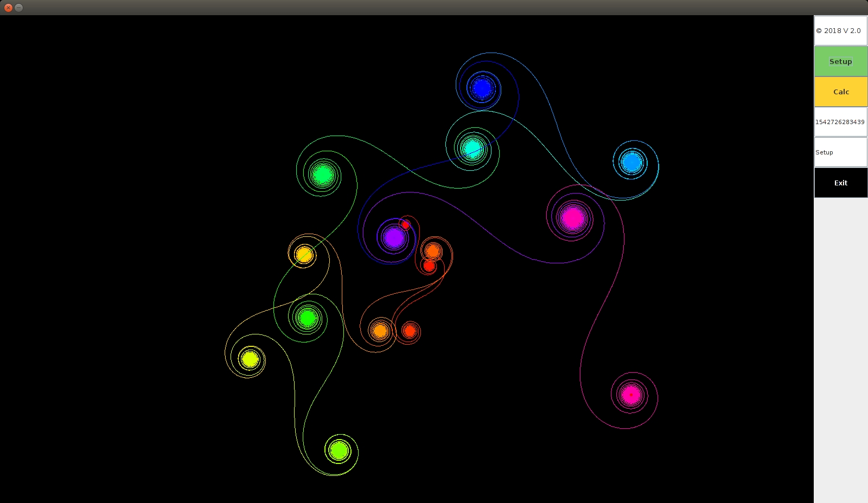Image resolution: width=868 pixels, height=503 pixels.
Task: Click the lime green node at bottom
Action: click(x=339, y=450)
